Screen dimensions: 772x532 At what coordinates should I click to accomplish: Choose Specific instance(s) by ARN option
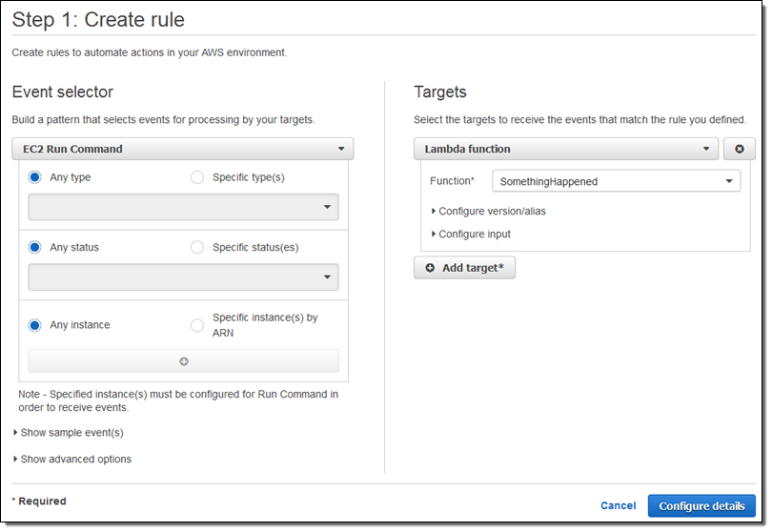pos(197,325)
